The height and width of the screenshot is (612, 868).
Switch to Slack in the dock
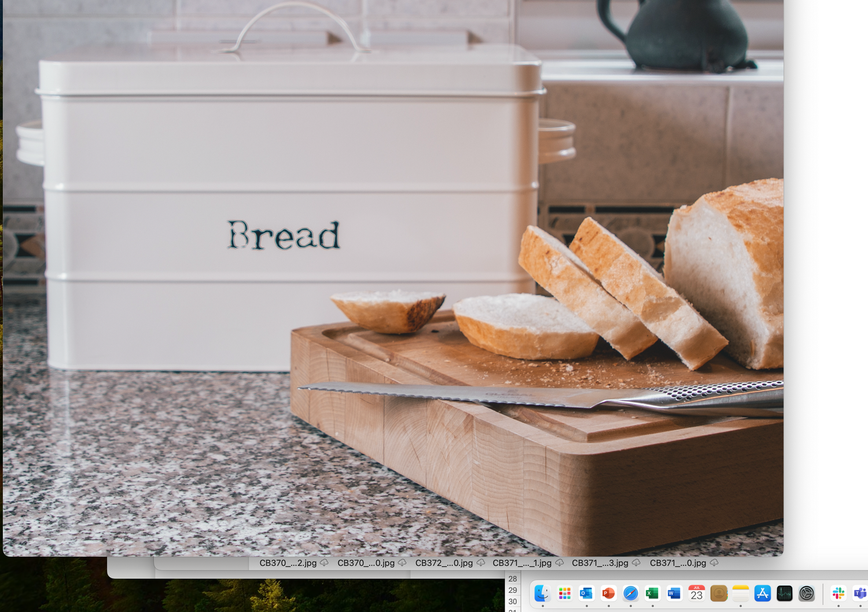(x=838, y=593)
